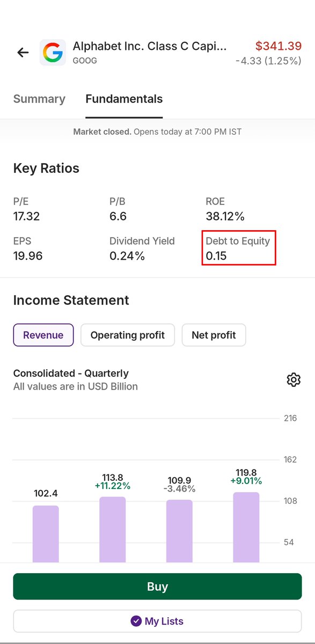The image size is (315, 644).
Task: Click the Dividend Yield ratio
Action: tap(142, 248)
